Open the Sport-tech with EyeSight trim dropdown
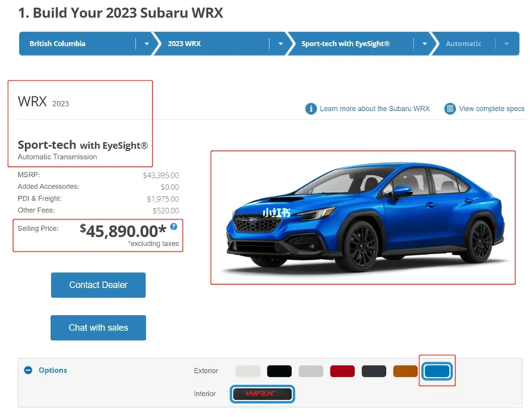This screenshot has width=532, height=417. pos(359,44)
